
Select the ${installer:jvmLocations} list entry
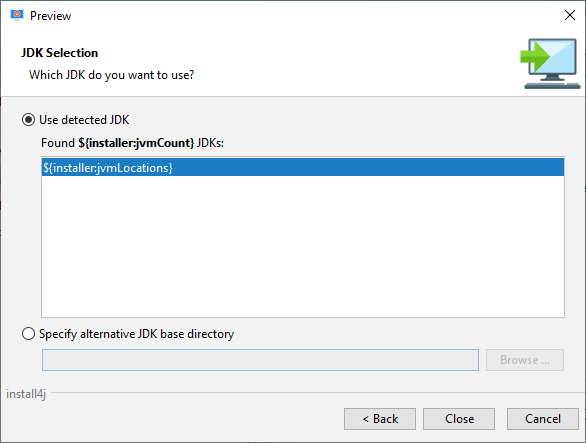[303, 167]
